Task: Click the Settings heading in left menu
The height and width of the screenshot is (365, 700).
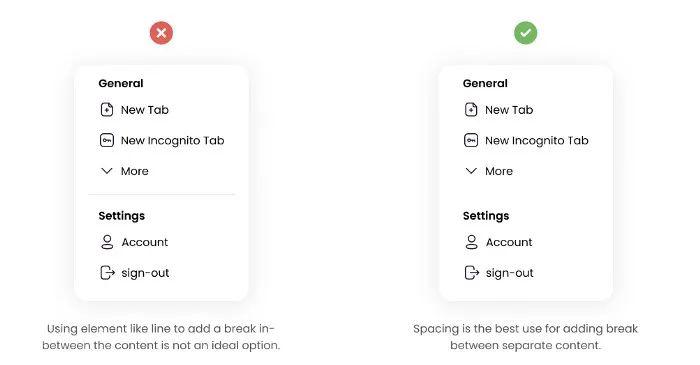Action: coord(122,216)
